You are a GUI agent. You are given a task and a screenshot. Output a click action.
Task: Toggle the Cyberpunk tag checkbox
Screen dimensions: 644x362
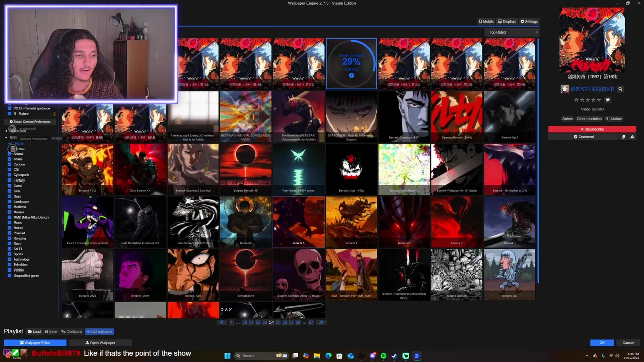9,175
